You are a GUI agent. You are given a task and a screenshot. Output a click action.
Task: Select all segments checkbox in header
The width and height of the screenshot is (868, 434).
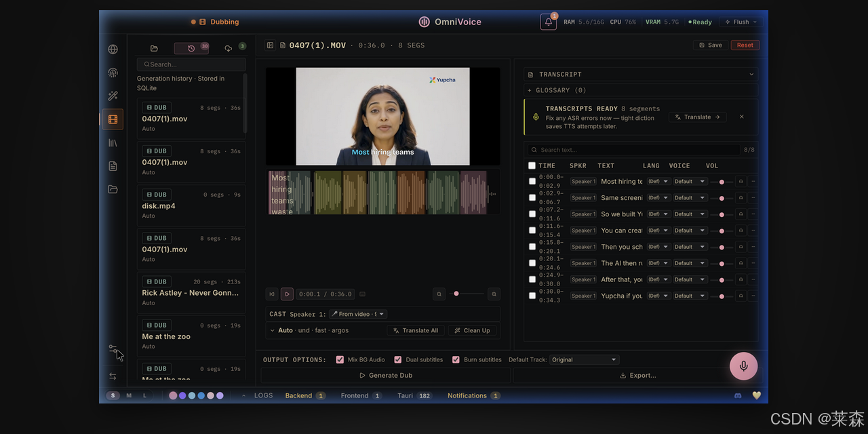pyautogui.click(x=532, y=165)
